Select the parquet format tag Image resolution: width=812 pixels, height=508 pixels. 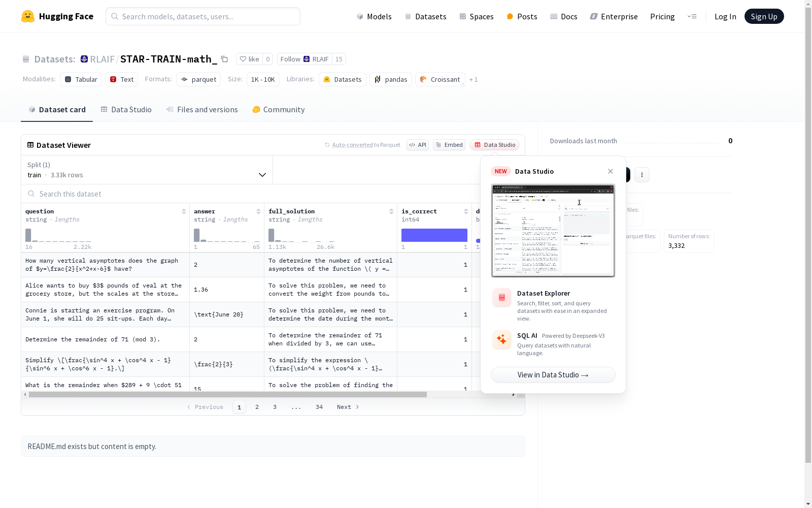(198, 79)
